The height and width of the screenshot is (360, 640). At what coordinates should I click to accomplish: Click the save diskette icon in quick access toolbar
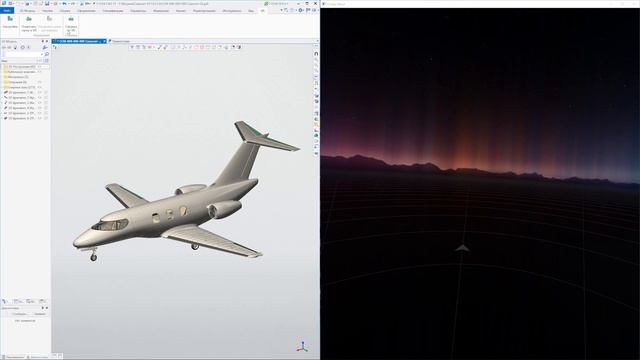[x=47, y=4]
